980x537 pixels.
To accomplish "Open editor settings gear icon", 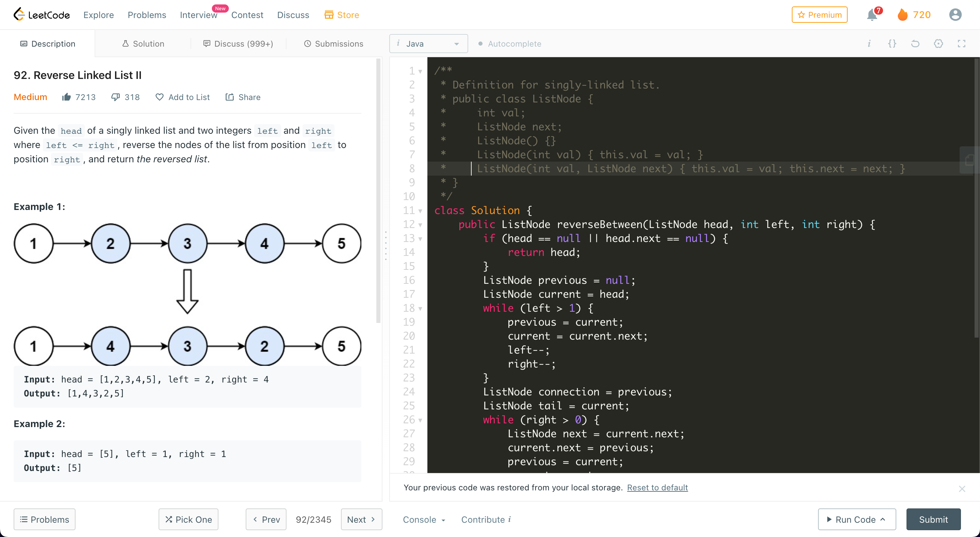I will click(938, 44).
